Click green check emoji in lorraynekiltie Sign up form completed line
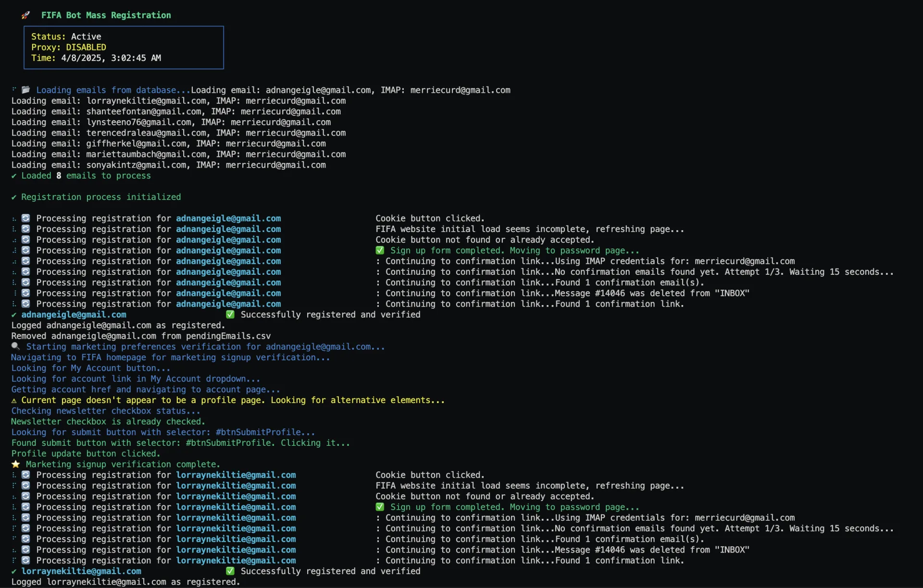This screenshot has height=588, width=923. [380, 507]
